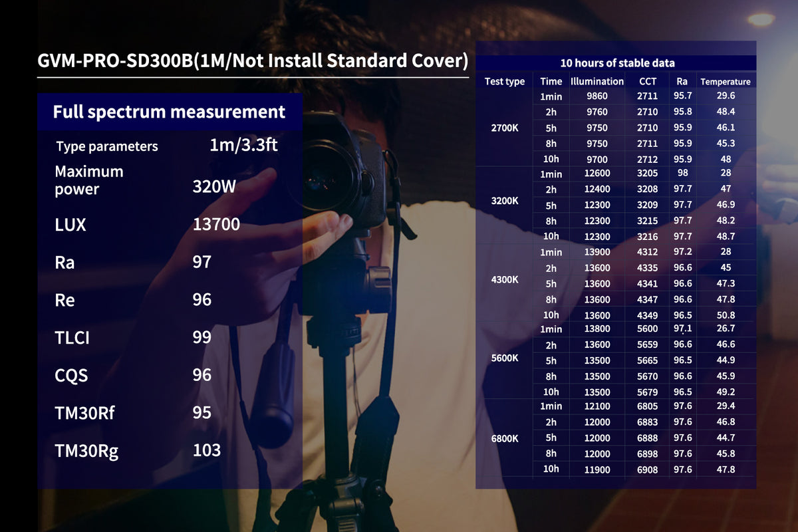798x532 pixels.
Task: Click the '10 hours of stable data' header
Action: coord(617,63)
